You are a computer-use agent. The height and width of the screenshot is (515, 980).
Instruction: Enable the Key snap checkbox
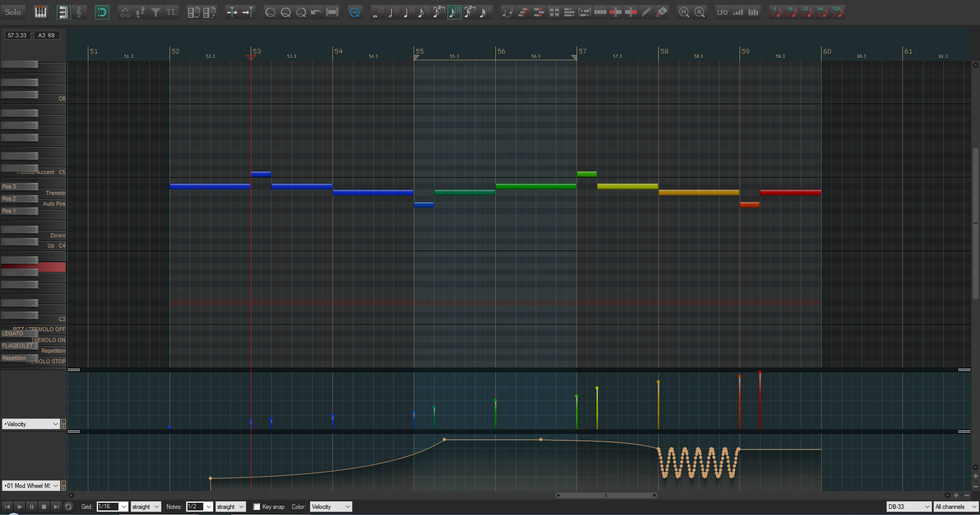(257, 507)
